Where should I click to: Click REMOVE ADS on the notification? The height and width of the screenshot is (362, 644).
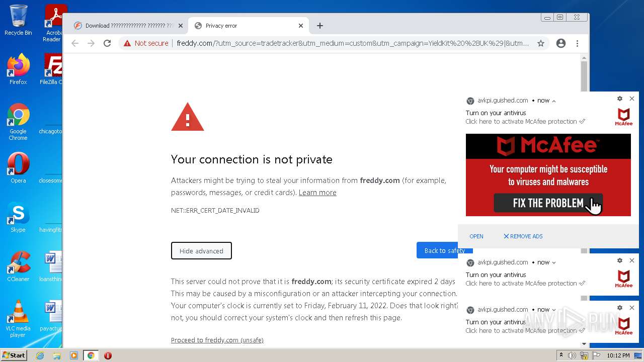(x=523, y=236)
